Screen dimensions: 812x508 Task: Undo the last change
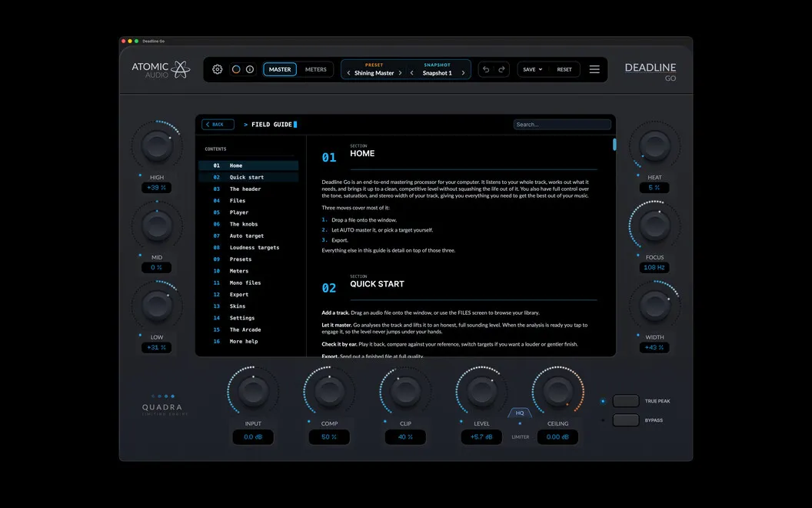(486, 69)
